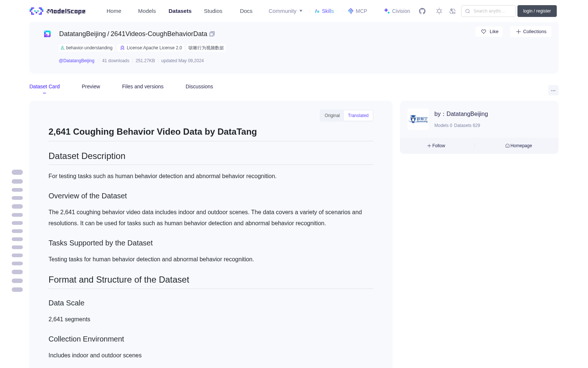Open the @DatatangBeijing author link
This screenshot has width=588, height=368.
click(76, 61)
